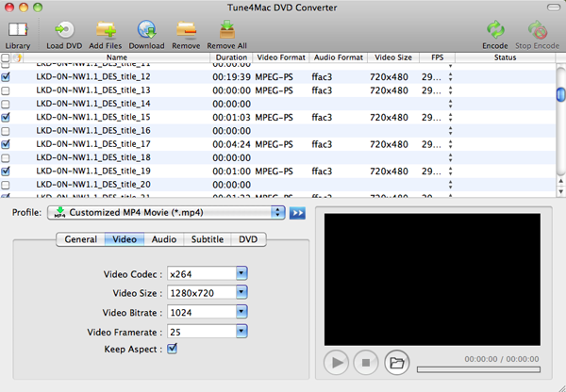Image resolution: width=566 pixels, height=392 pixels.
Task: Stop the preview playback
Action: click(x=366, y=363)
